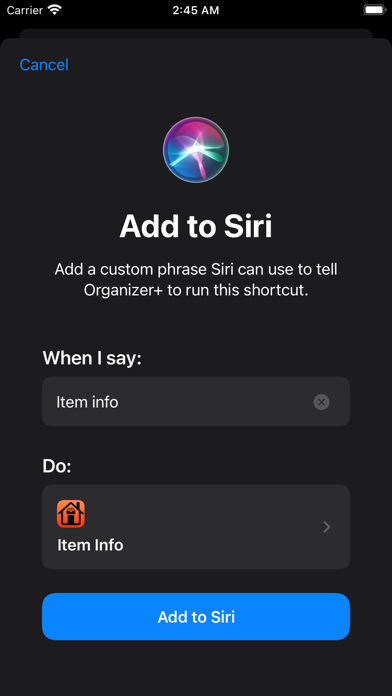Tap the blue Add to Siri button
392x696 pixels.
[196, 617]
